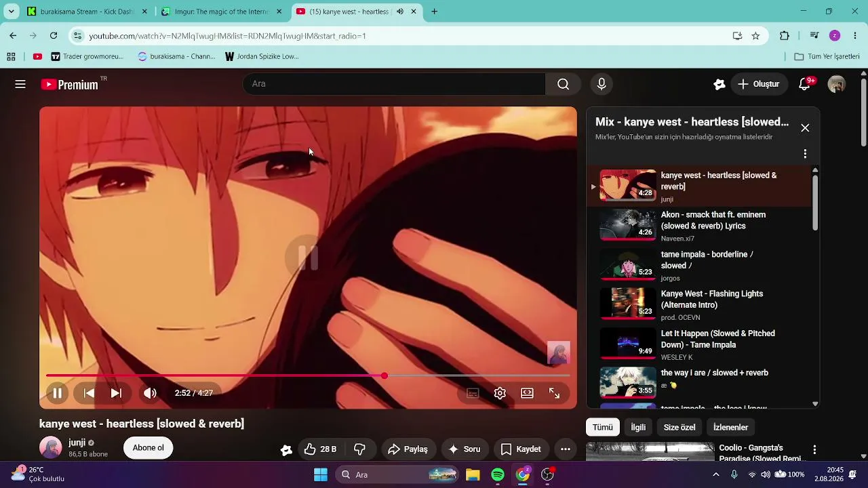Open video player settings gear
Viewport: 868px width, 488px height.
point(500,393)
